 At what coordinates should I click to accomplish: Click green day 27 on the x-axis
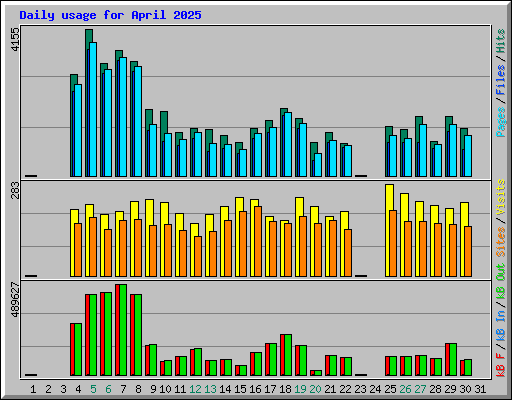point(420,389)
